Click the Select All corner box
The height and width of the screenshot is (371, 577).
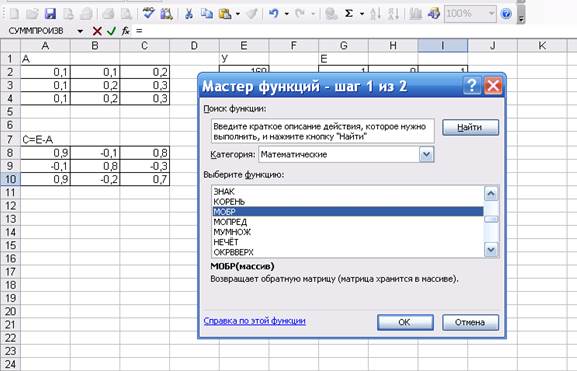[10, 46]
